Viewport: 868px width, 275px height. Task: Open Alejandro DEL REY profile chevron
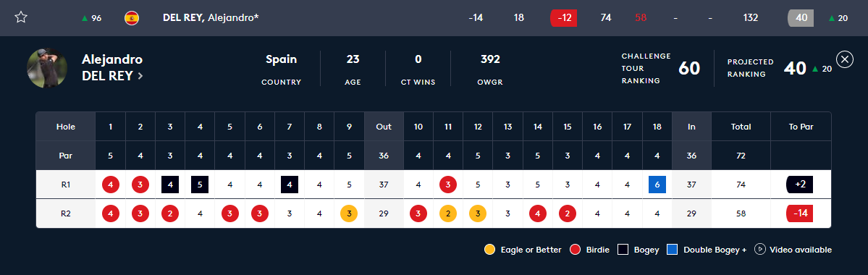point(140,77)
